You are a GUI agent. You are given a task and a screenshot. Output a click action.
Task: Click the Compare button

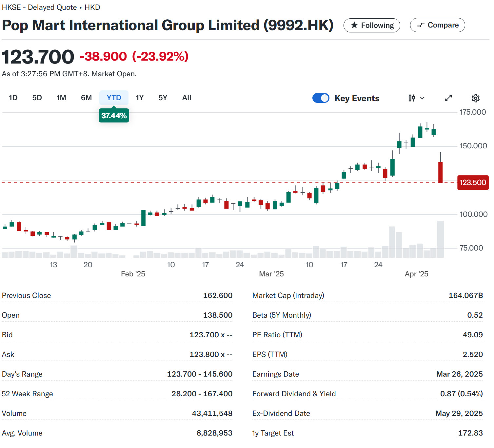437,25
